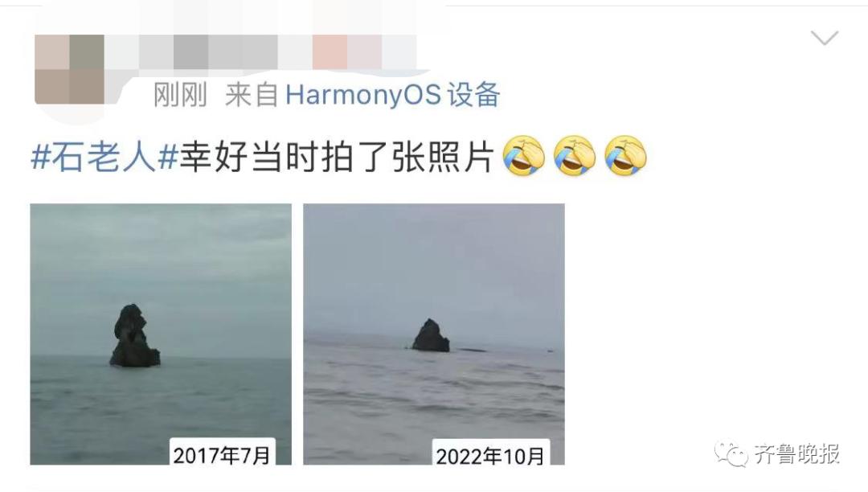The height and width of the screenshot is (492, 868).
Task: View the 2017年7月 rock photo
Action: tap(161, 334)
